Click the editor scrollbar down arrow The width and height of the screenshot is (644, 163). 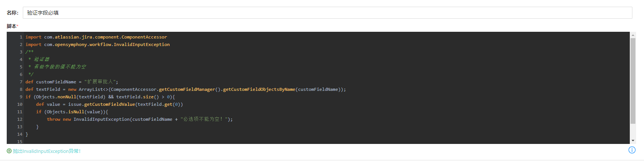coord(633,141)
